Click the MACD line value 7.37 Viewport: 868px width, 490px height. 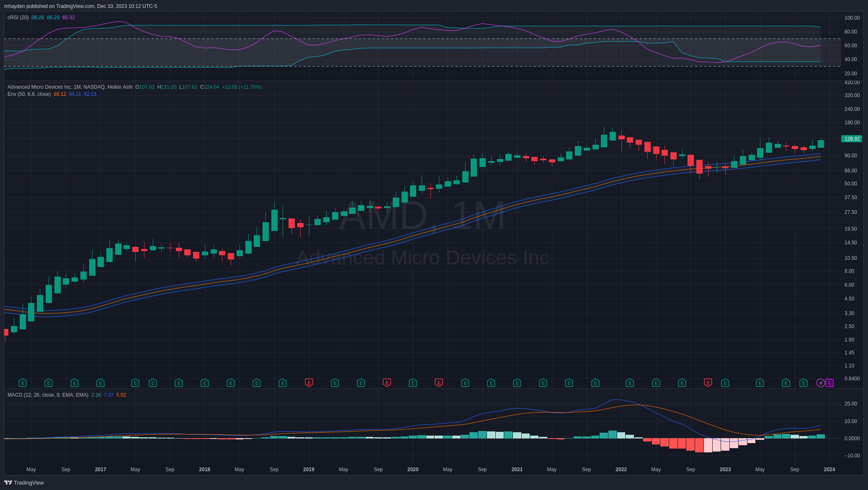coord(109,395)
